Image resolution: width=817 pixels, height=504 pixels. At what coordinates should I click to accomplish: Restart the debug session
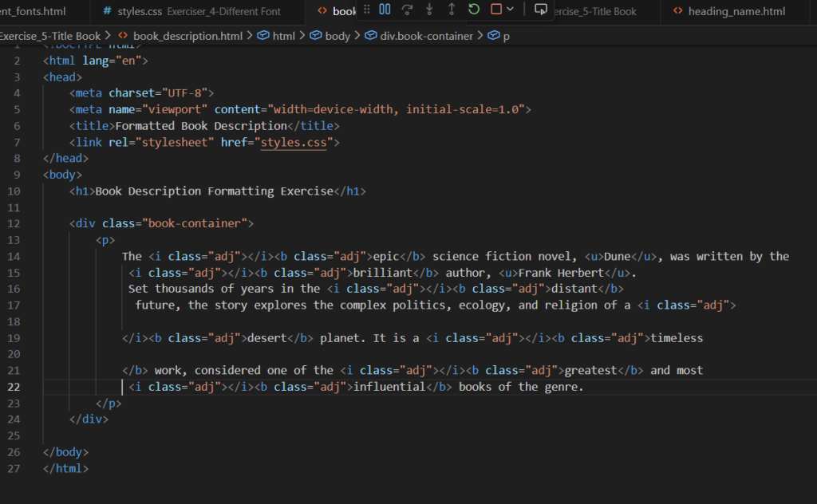tap(474, 10)
